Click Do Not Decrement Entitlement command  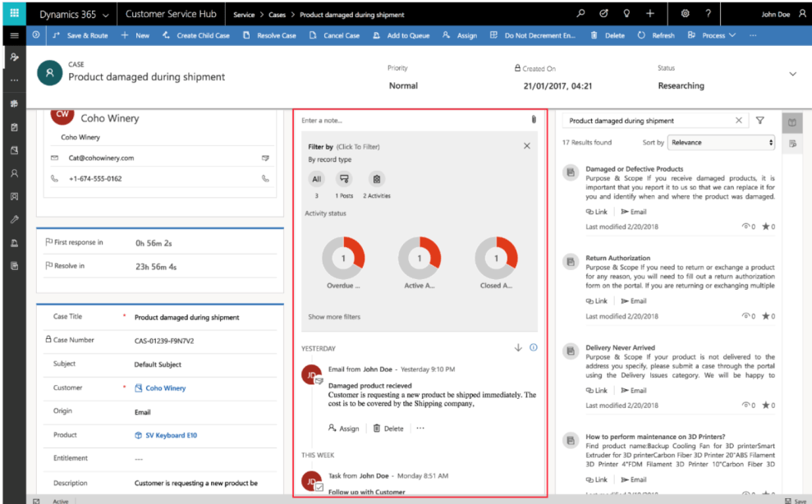tap(532, 35)
